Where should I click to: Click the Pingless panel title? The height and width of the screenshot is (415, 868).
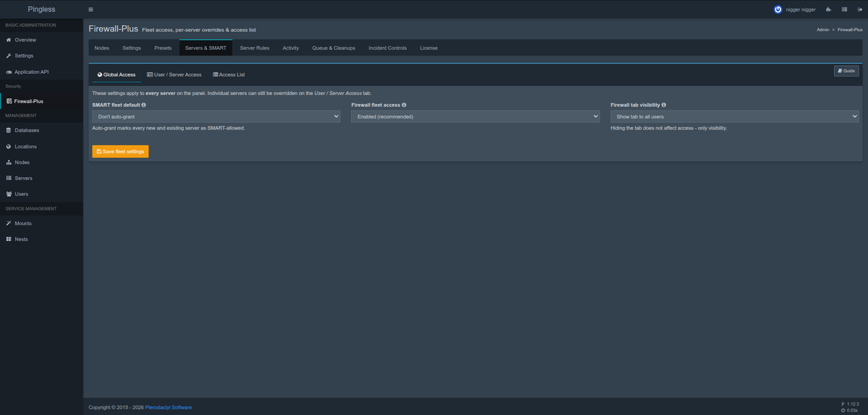click(41, 9)
